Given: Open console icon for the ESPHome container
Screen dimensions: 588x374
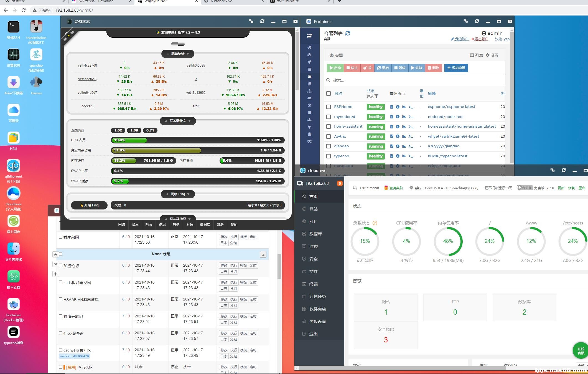Looking at the screenshot, I should tap(411, 107).
